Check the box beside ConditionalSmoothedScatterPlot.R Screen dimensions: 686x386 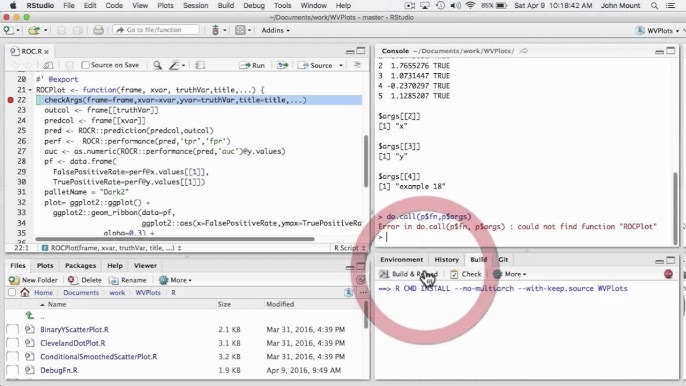point(13,356)
